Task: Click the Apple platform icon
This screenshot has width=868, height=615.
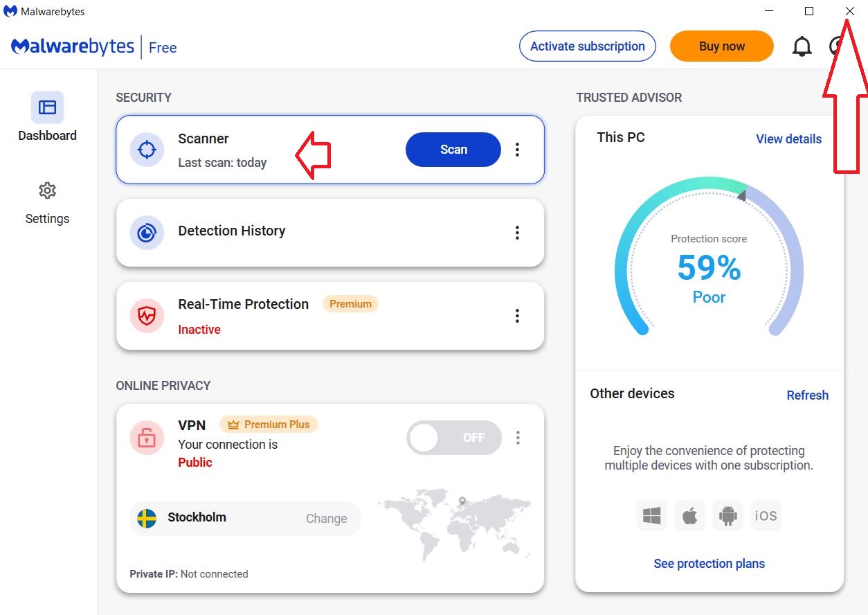Action: 689,516
